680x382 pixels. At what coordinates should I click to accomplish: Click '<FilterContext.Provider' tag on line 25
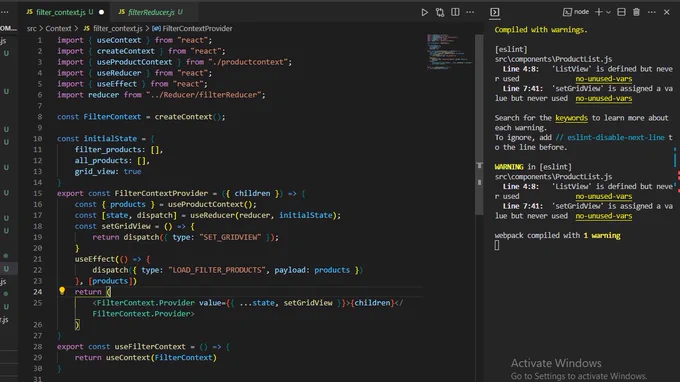point(144,303)
